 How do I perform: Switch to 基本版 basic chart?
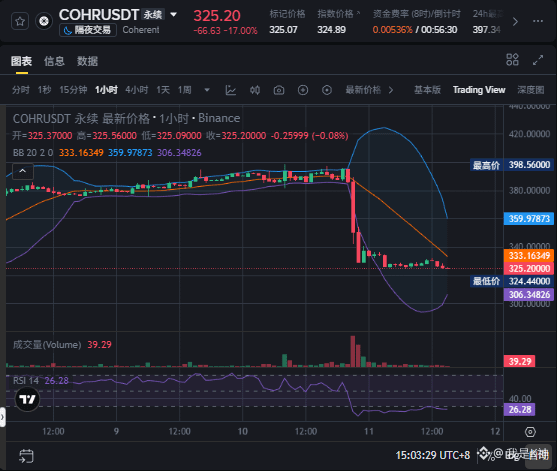coord(427,90)
